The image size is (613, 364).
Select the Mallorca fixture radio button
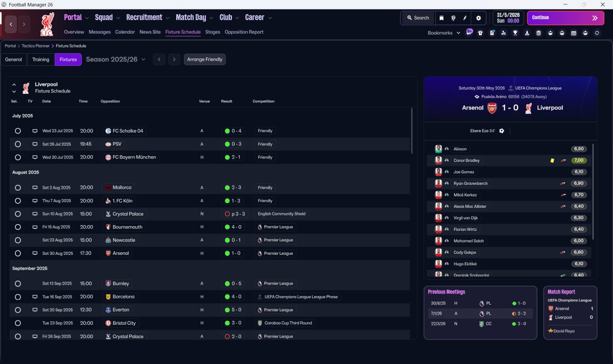point(18,188)
